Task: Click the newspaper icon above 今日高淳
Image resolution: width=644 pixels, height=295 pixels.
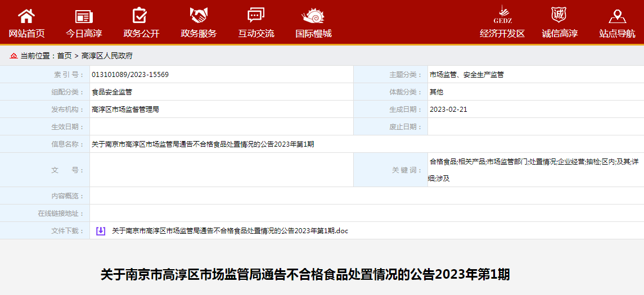Action: click(x=84, y=16)
